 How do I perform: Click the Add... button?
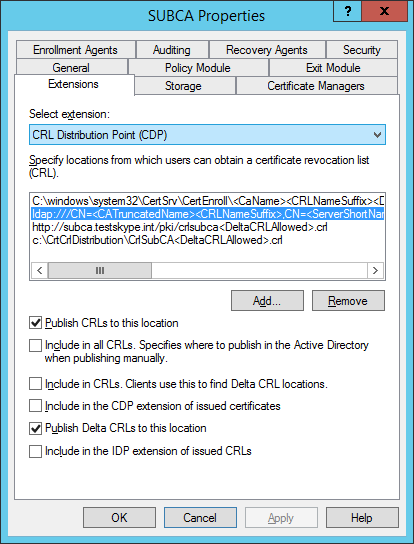(267, 301)
